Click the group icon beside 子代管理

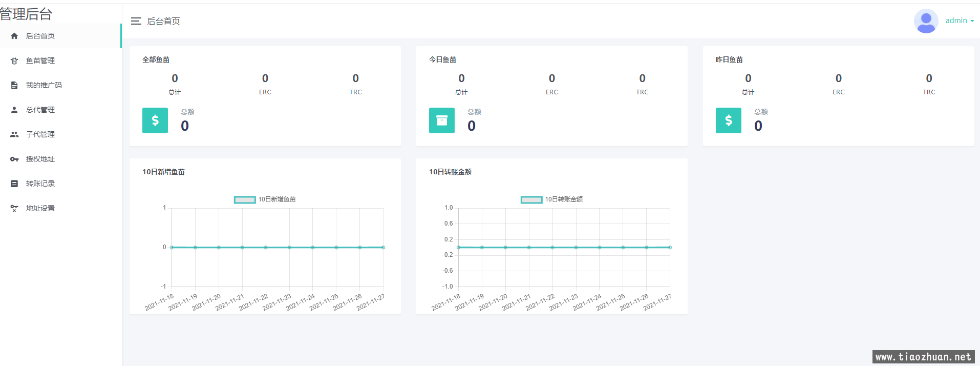click(x=14, y=134)
